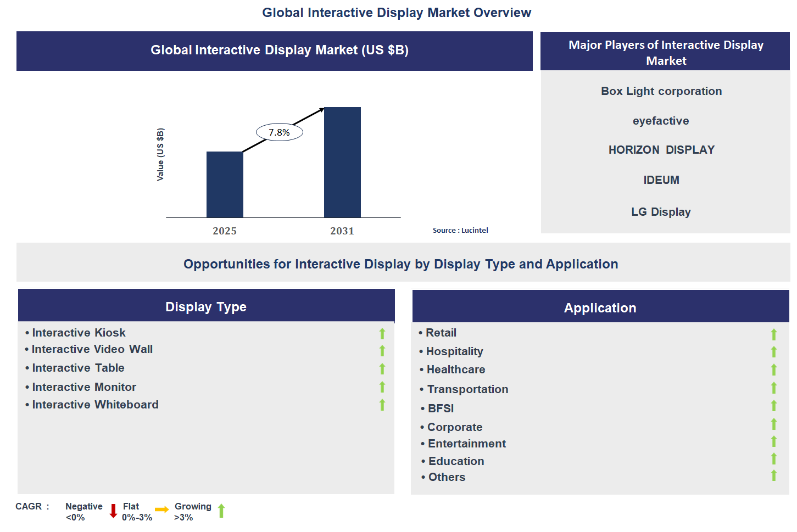Click the growth arrow next to Education
The image size is (797, 532).
(773, 458)
